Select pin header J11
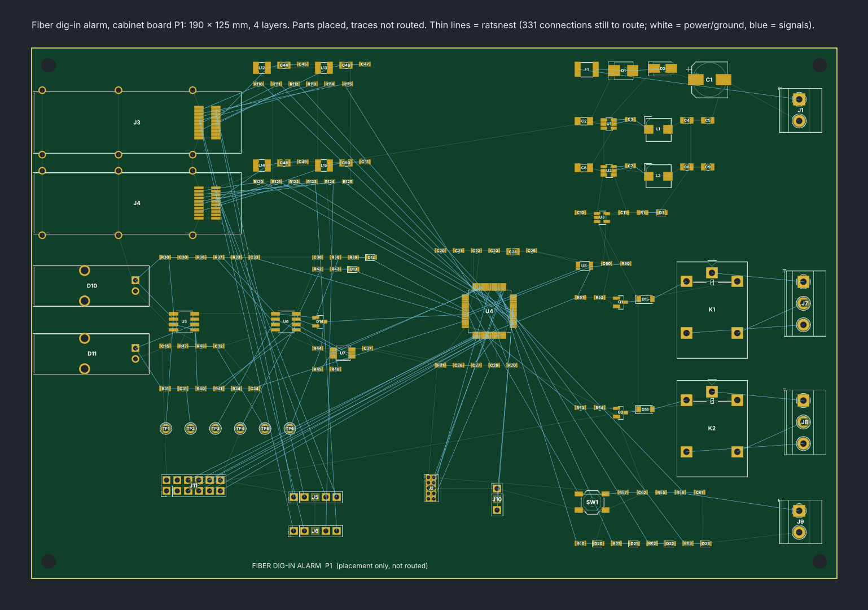The height and width of the screenshot is (610, 868). (x=194, y=486)
